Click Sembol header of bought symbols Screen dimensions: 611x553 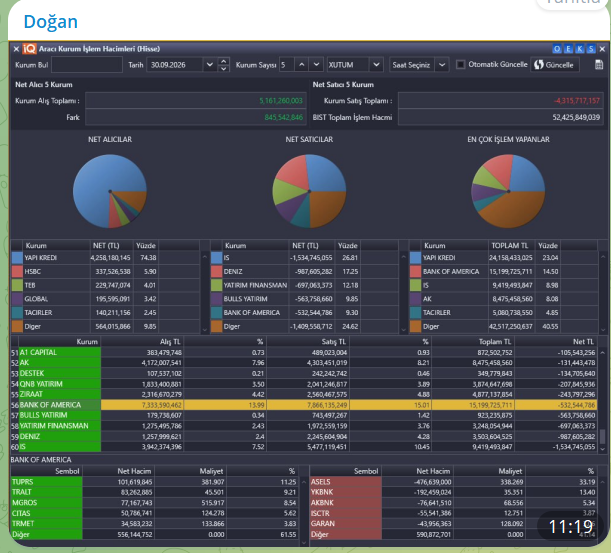pyautogui.click(x=47, y=471)
